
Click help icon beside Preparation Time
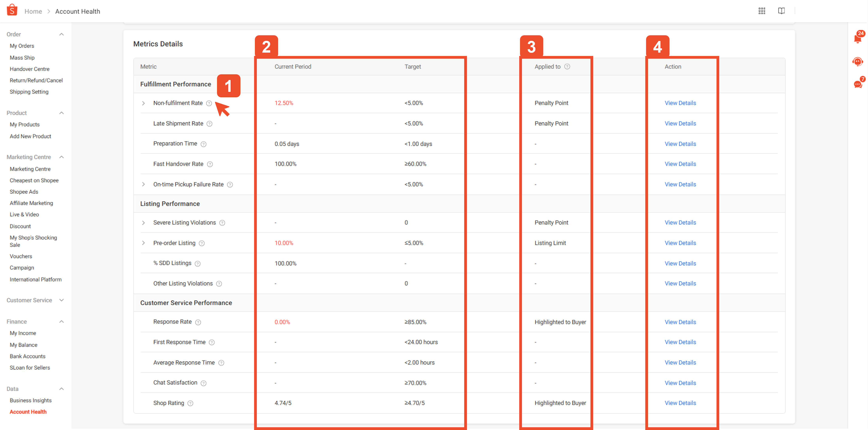pyautogui.click(x=204, y=144)
